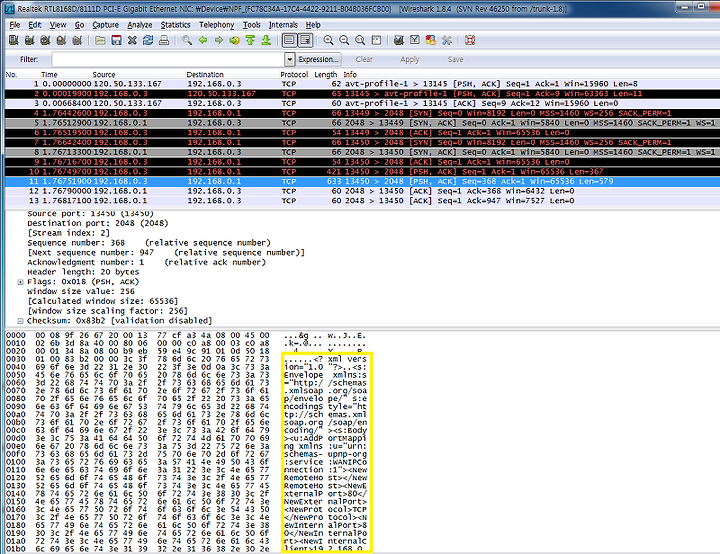
Task: Select the Sequence number: 368 detail line
Action: pyautogui.click(x=149, y=243)
